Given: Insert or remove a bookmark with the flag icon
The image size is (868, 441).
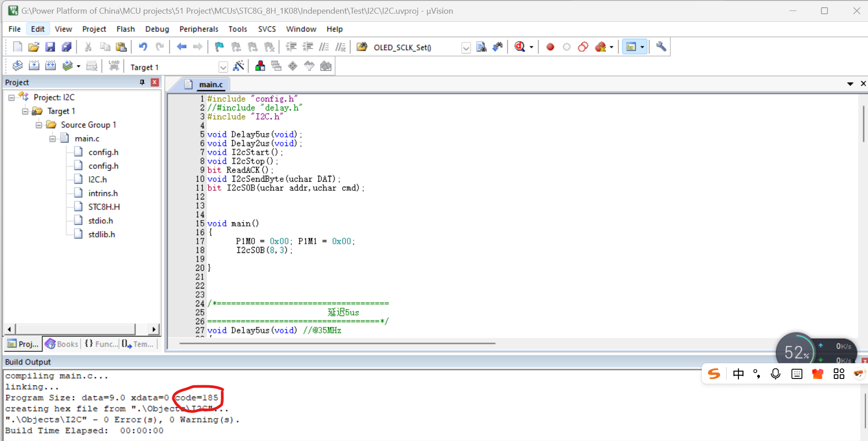Looking at the screenshot, I should (219, 47).
